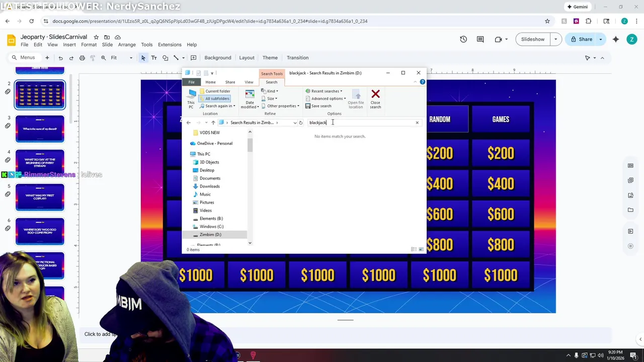Image resolution: width=644 pixels, height=362 pixels.
Task: Select the Line tool
Action: [x=176, y=58]
